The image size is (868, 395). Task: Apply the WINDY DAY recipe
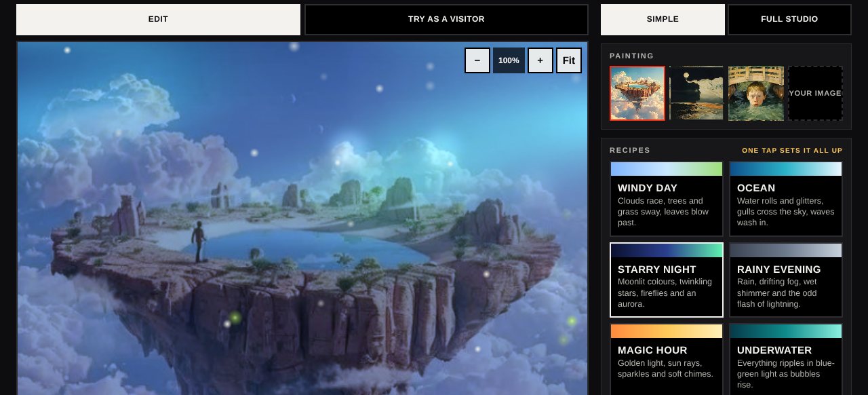click(667, 199)
